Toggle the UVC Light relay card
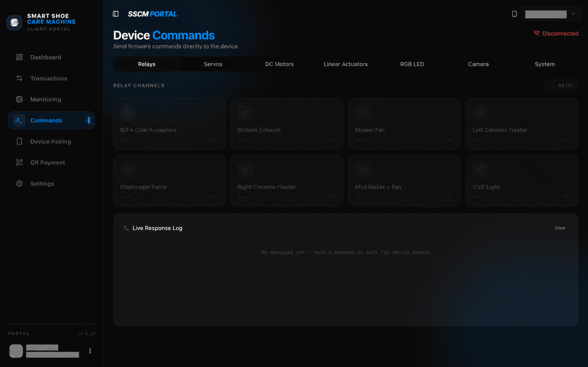588x367 pixels. tap(522, 181)
